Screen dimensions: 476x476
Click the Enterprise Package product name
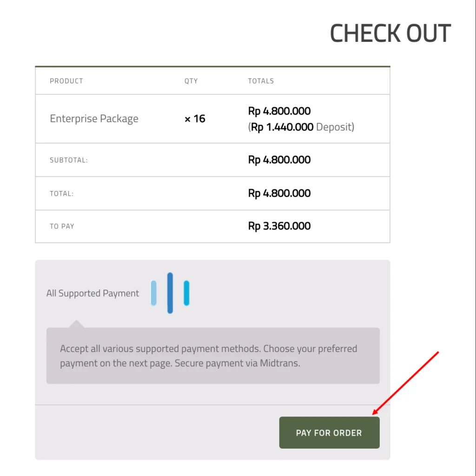coord(94,119)
